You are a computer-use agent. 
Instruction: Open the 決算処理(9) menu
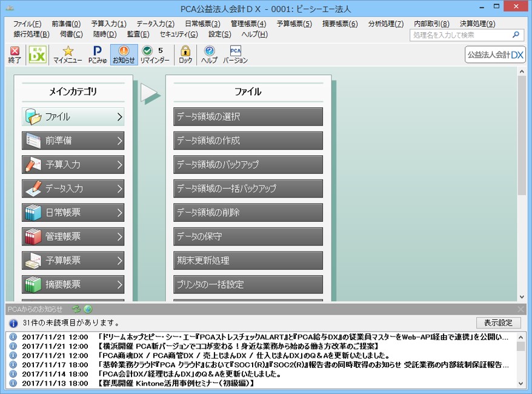click(477, 24)
